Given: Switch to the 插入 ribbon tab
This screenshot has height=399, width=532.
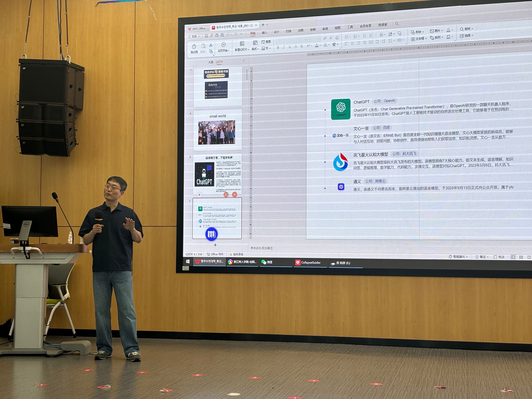Looking at the screenshot, I should pyautogui.click(x=264, y=33).
